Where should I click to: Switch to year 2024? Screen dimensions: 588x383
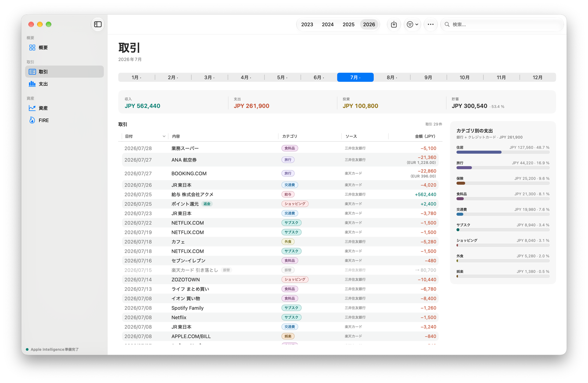pos(327,25)
